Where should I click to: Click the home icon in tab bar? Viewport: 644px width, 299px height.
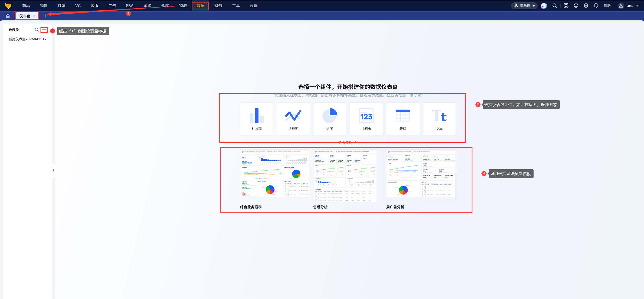tap(8, 16)
